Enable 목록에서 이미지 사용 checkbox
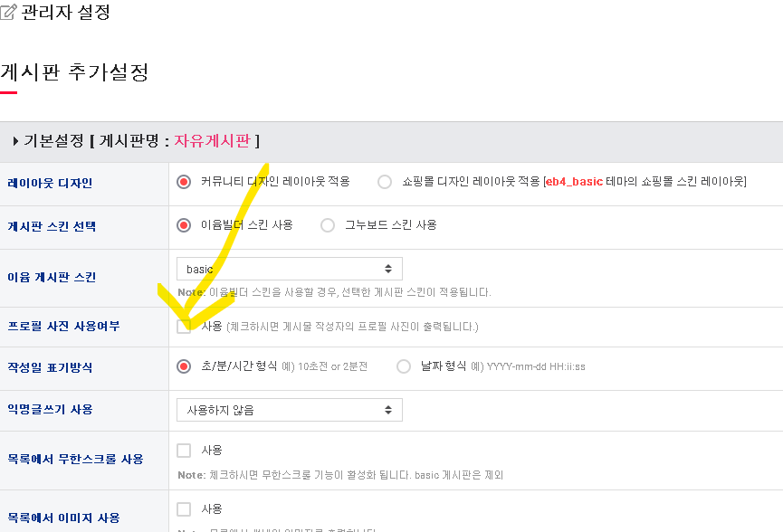Viewport: 783px width, 532px height. 184,509
